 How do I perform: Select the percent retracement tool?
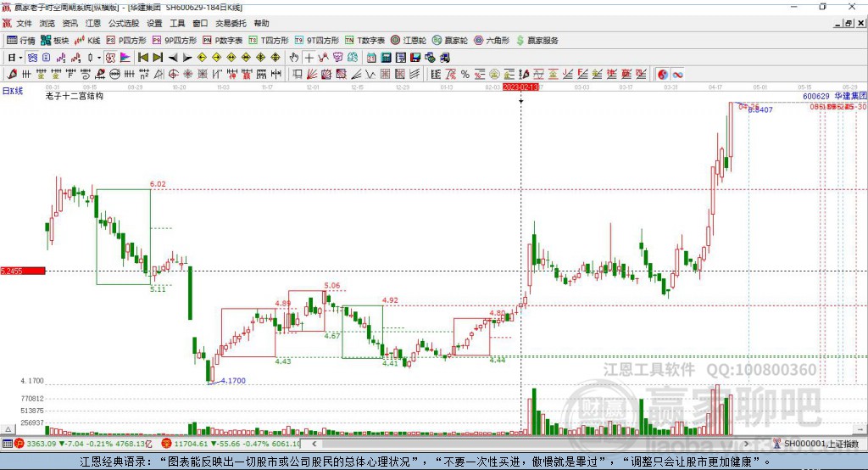point(465,75)
